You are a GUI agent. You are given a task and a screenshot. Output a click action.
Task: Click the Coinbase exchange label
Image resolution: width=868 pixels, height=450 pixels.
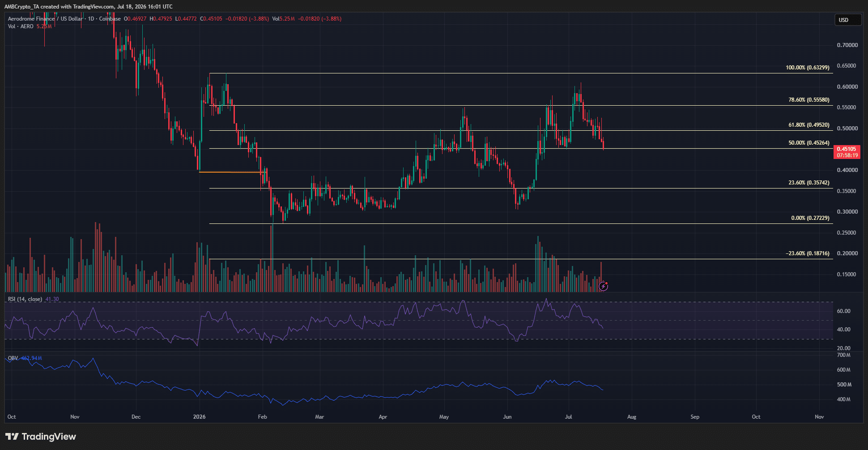coord(110,19)
